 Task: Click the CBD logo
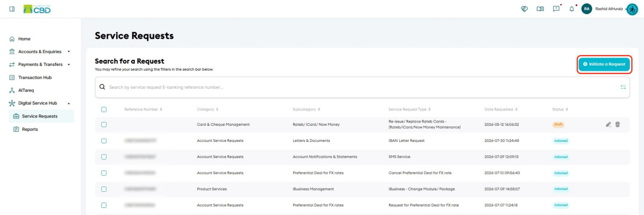[x=37, y=9]
